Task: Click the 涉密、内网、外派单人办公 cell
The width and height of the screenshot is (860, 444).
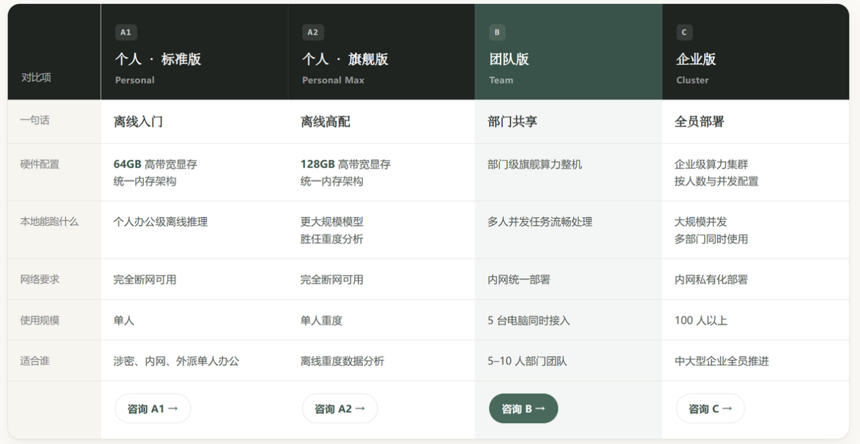Action: 177,361
